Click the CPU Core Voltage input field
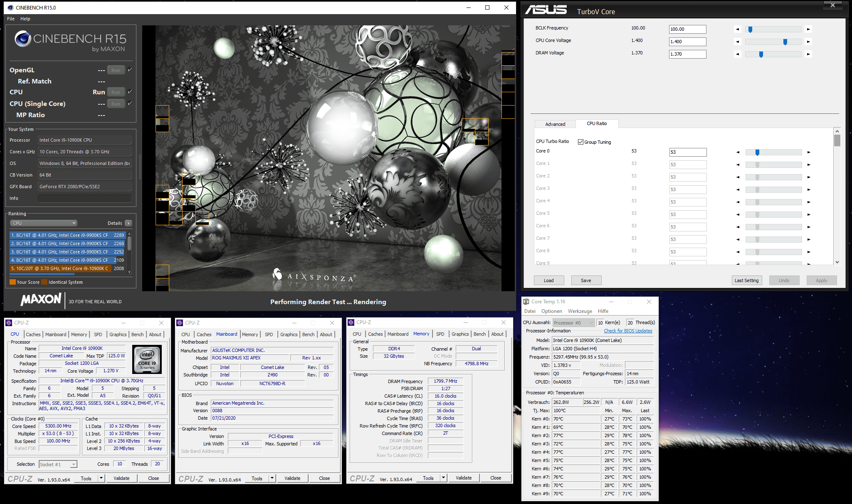Viewport: 852px width, 504px height. [x=688, y=42]
